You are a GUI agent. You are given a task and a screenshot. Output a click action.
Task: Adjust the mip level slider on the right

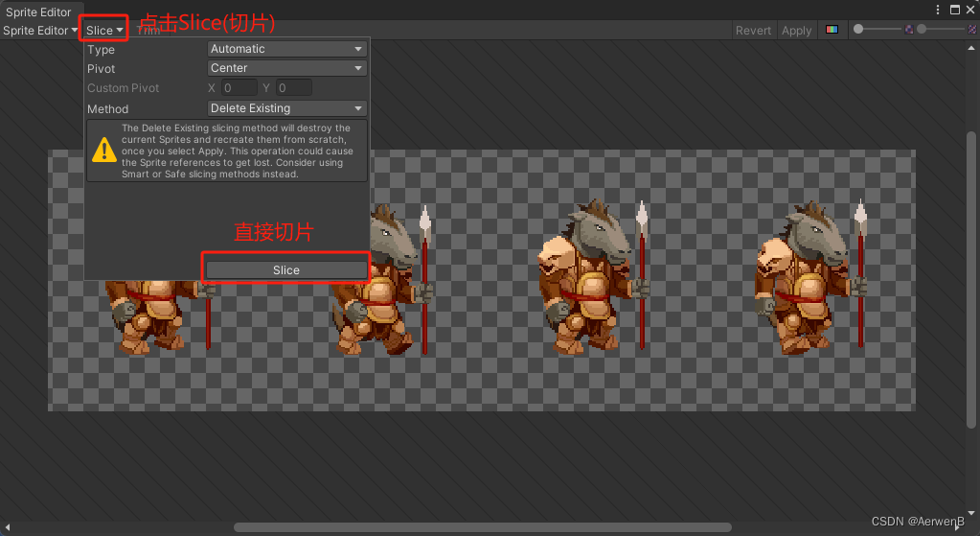click(942, 30)
